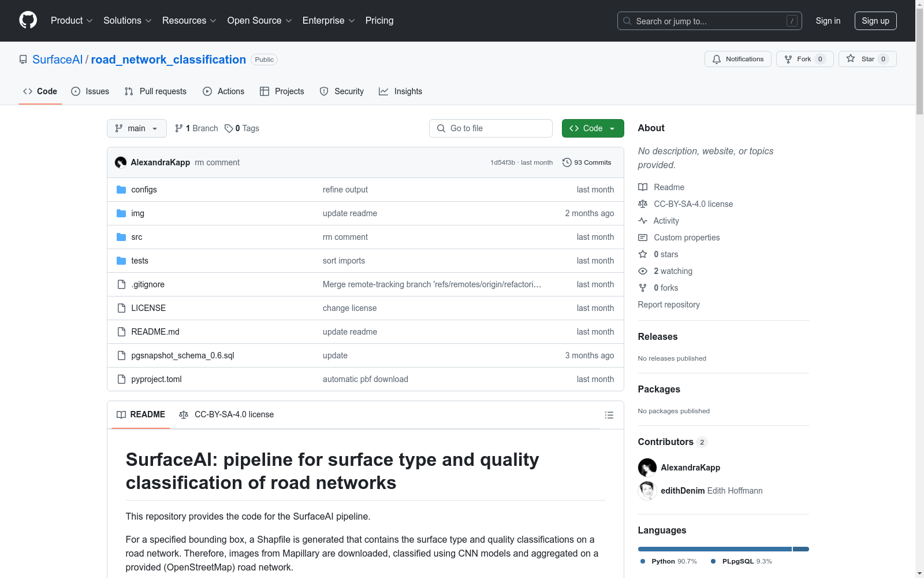The width and height of the screenshot is (924, 578).
Task: Open the road_network_classification repository link
Action: [169, 60]
